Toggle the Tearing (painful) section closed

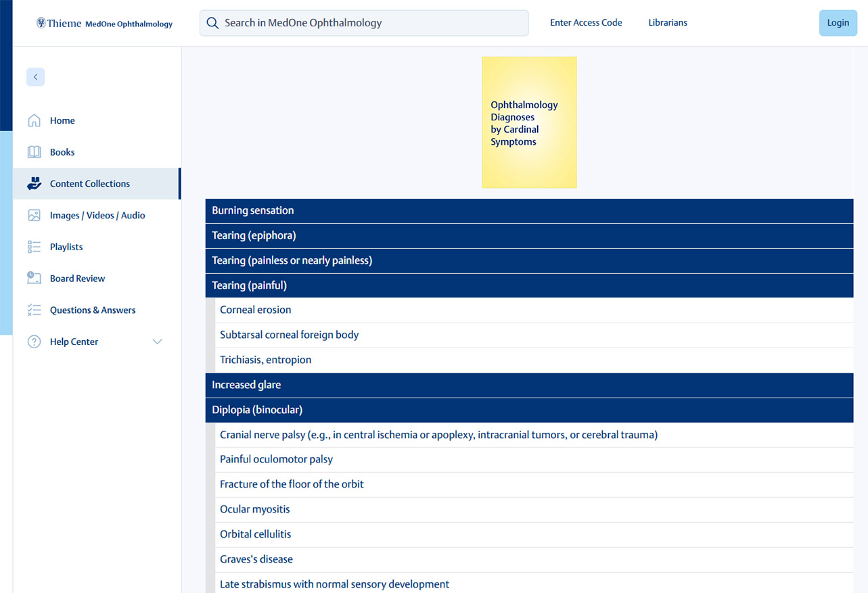[528, 285]
